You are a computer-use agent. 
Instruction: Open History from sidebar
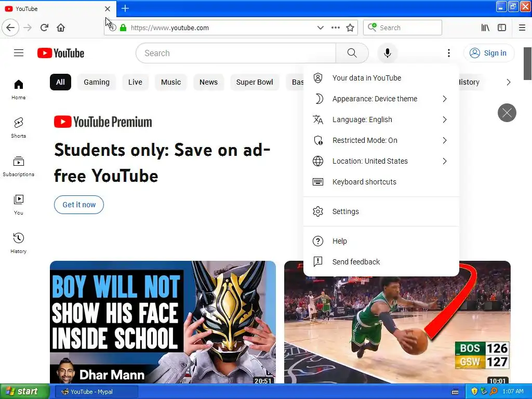point(19,243)
